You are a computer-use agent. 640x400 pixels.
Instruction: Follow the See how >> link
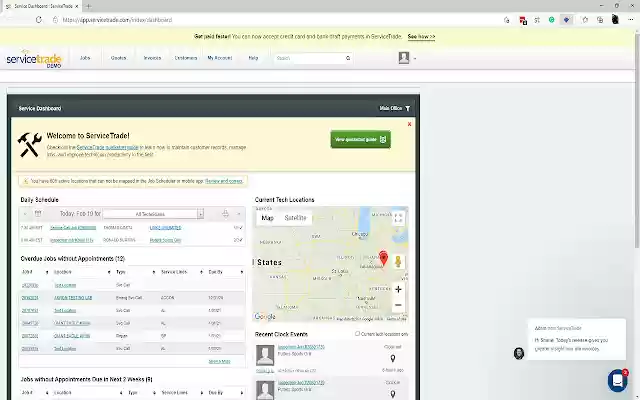click(421, 36)
